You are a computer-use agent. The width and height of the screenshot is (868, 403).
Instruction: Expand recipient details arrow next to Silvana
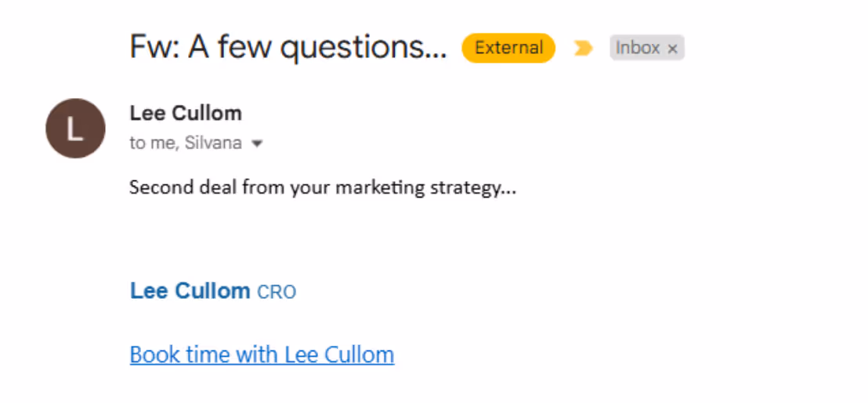[255, 143]
